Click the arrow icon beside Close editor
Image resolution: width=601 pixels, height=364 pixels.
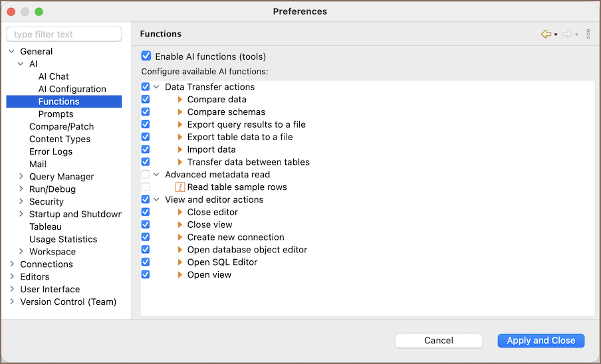(x=180, y=213)
